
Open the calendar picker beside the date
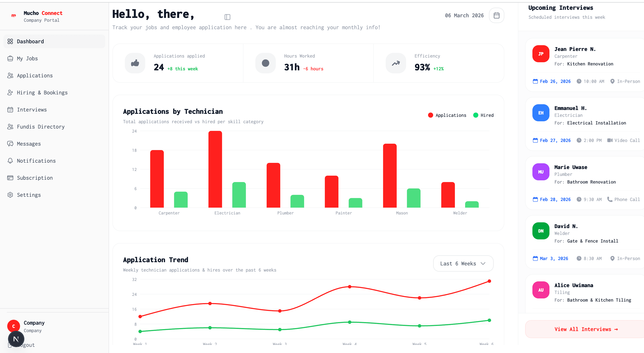click(496, 15)
